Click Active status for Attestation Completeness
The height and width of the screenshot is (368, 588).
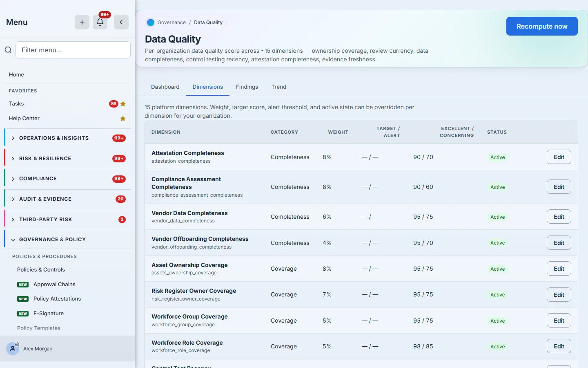click(x=497, y=157)
